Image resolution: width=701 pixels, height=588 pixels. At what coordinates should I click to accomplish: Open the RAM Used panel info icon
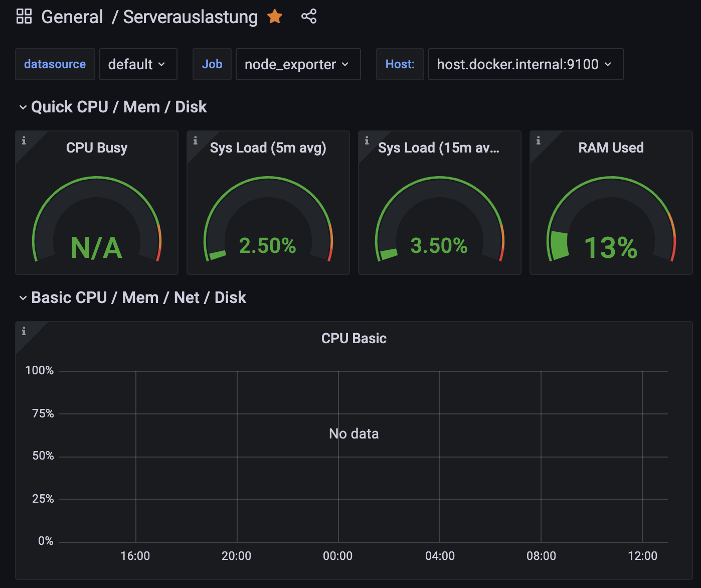(539, 141)
